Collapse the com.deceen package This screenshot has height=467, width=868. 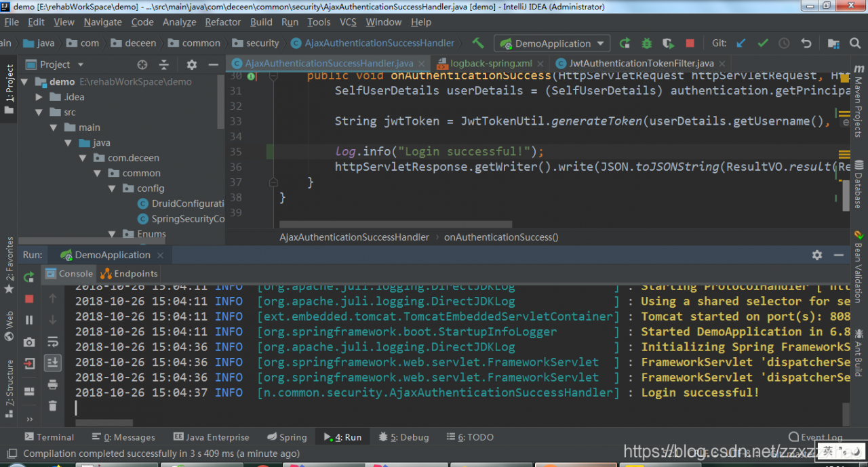(83, 158)
